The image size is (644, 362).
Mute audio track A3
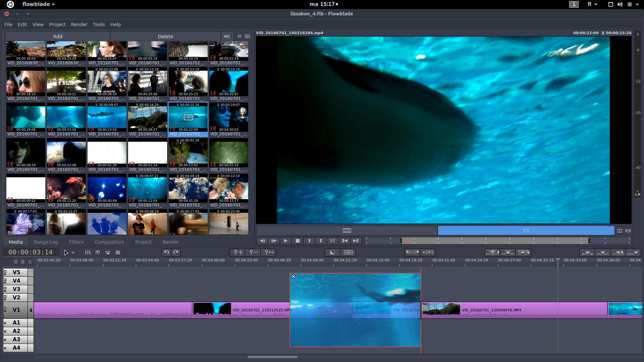[x=5, y=339]
